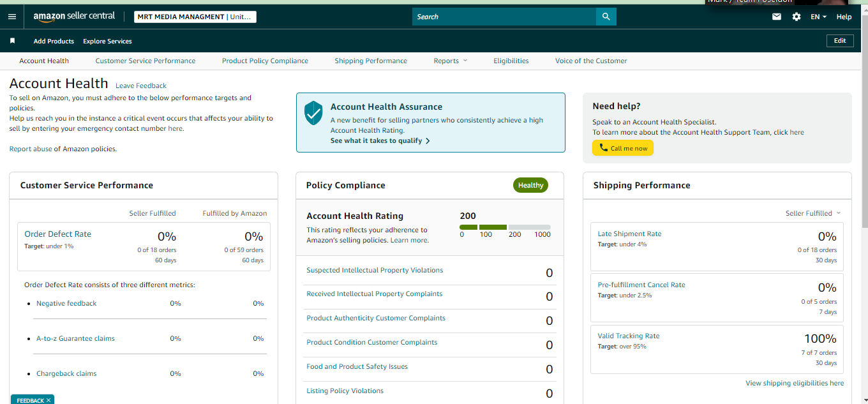Click the Amazon Seller Central logo

(x=74, y=17)
